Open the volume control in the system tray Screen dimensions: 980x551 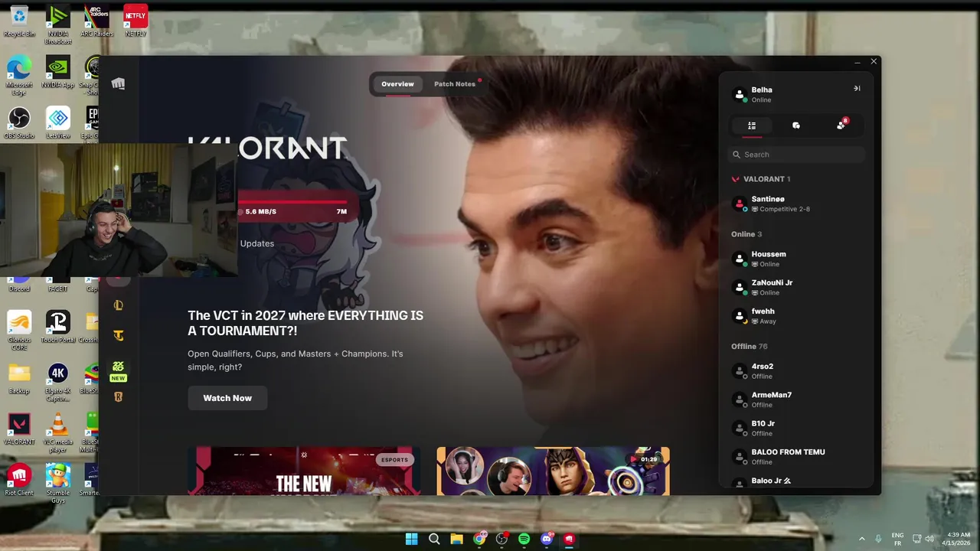point(929,539)
